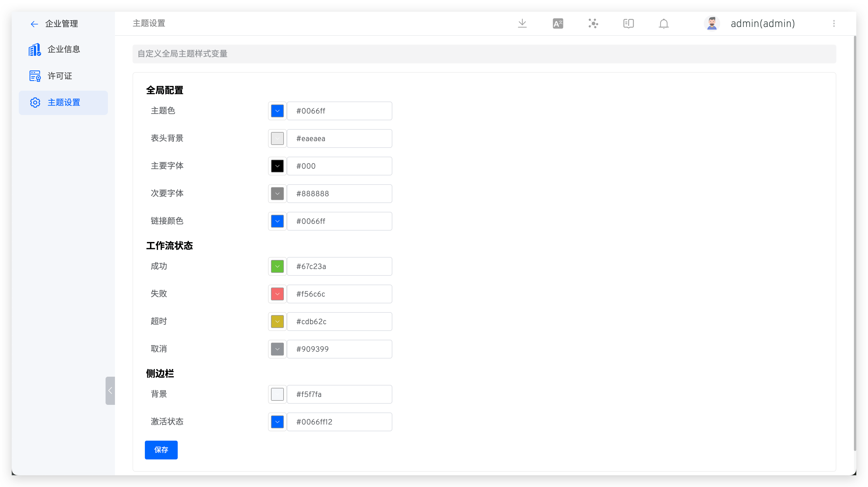
Task: Open 取消 gray color swatch
Action: point(277,349)
